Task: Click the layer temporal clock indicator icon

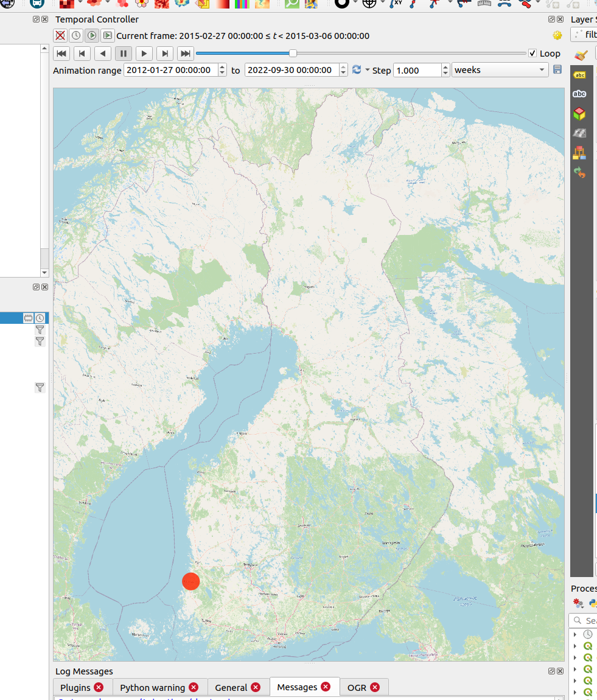Action: 40,318
